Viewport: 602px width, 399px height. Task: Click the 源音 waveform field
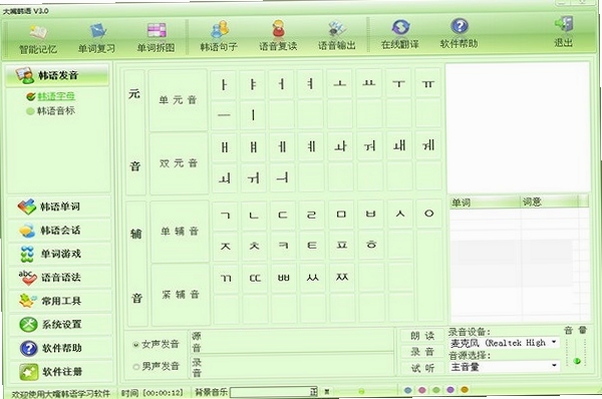click(293, 341)
